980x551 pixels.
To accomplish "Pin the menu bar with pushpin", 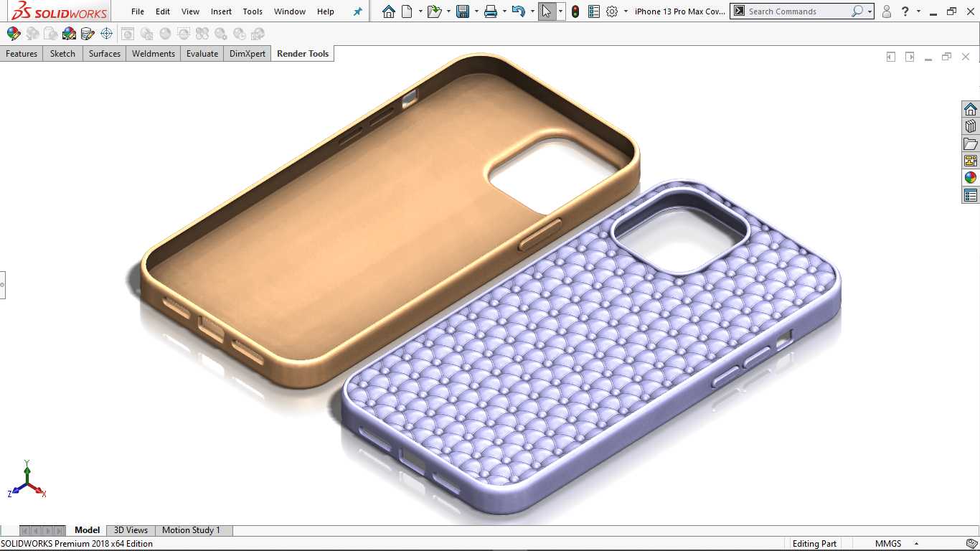I will point(358,11).
